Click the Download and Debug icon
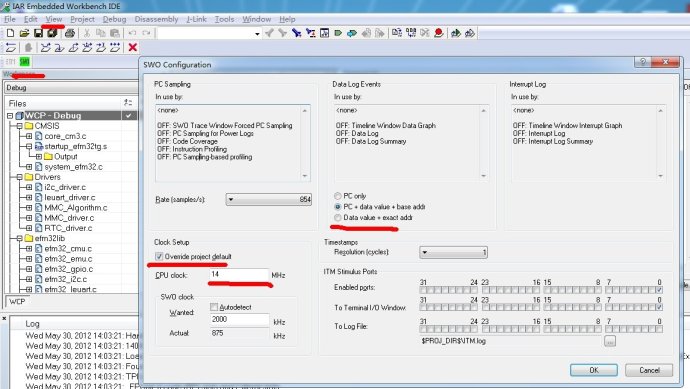Image resolution: width=690 pixels, height=389 pixels. click(455, 33)
